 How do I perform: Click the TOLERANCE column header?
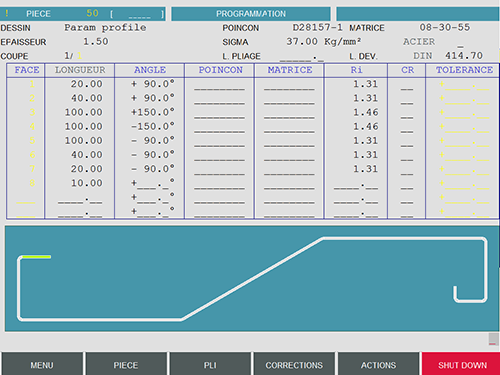pos(464,70)
